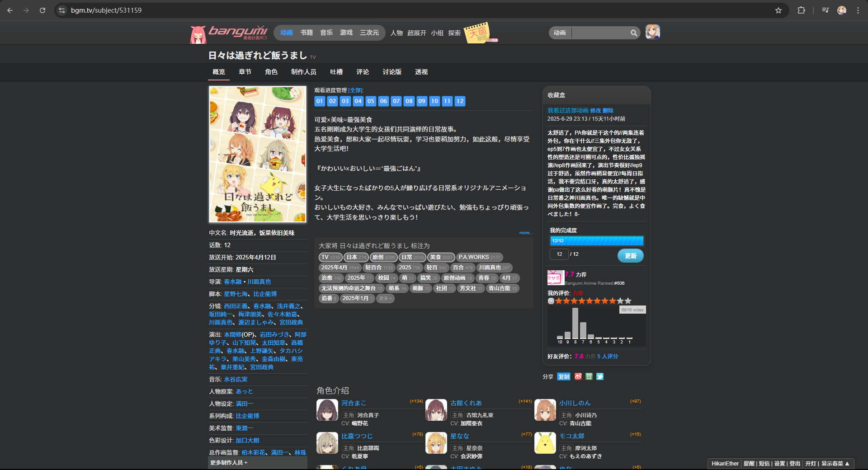This screenshot has height=470, width=868.
Task: Open browser extensions puzzle icon
Action: pos(801,10)
